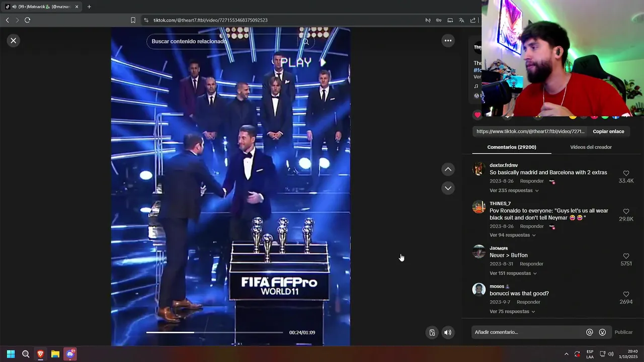Click the dexter.frdmv username
Image resolution: width=644 pixels, height=362 pixels.
pos(504,165)
